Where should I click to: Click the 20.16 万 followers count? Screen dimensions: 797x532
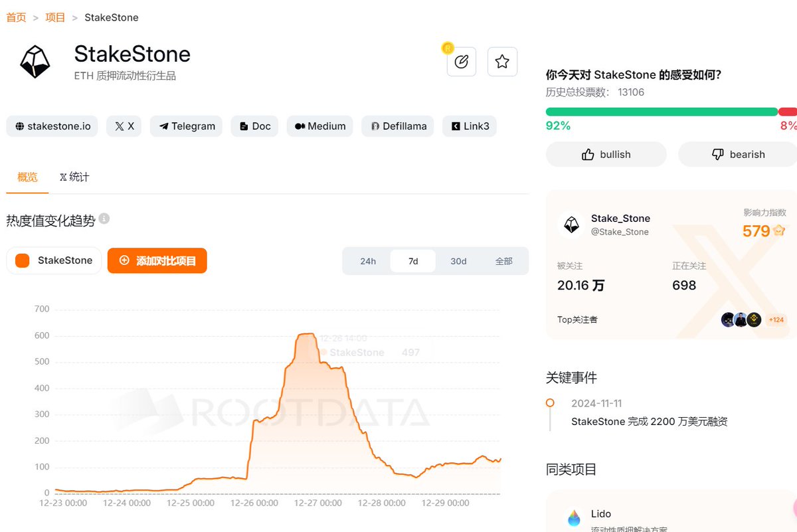click(x=581, y=285)
